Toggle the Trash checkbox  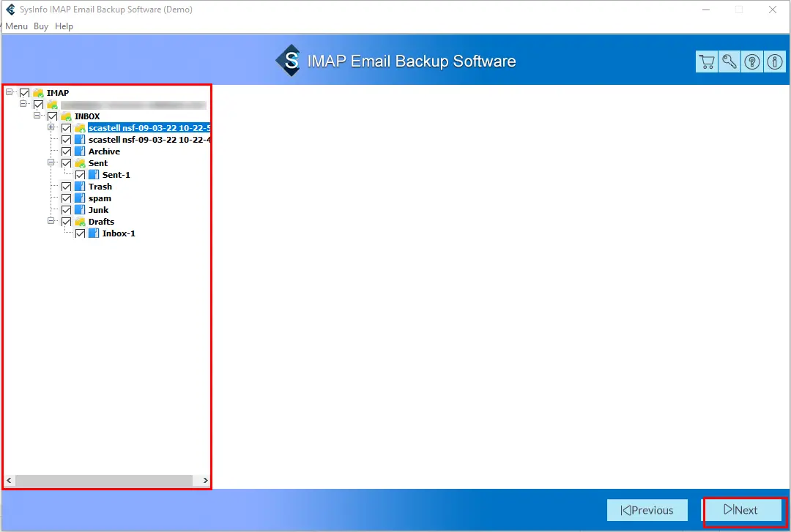(x=66, y=187)
